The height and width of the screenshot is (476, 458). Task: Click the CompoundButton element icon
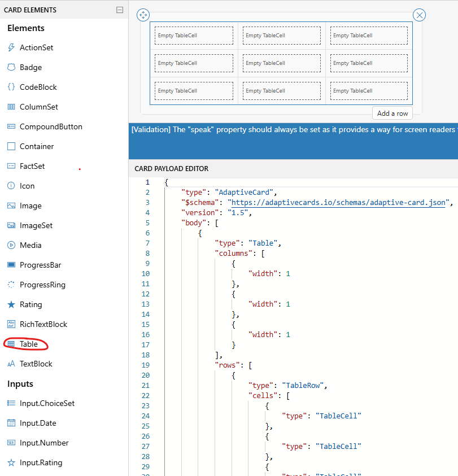(11, 126)
